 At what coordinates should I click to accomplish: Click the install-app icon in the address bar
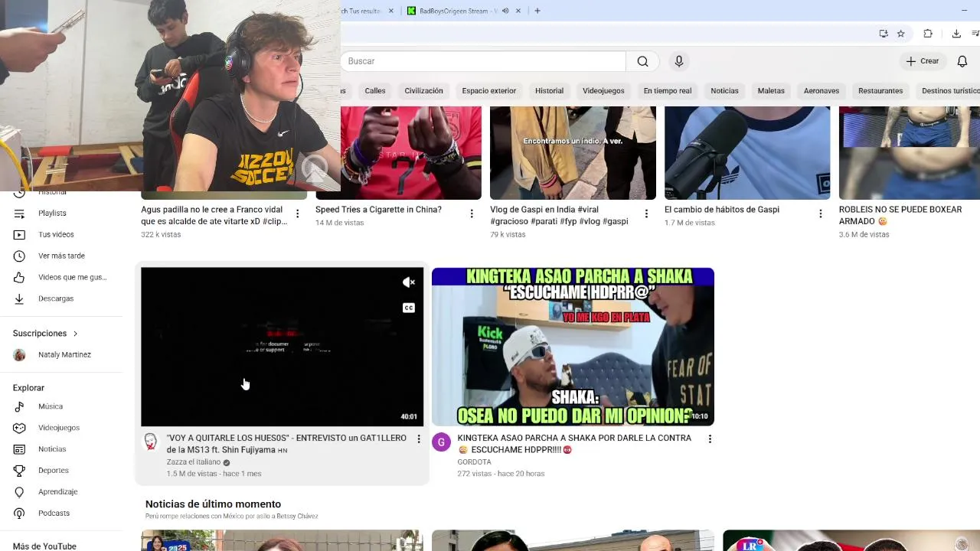point(884,34)
